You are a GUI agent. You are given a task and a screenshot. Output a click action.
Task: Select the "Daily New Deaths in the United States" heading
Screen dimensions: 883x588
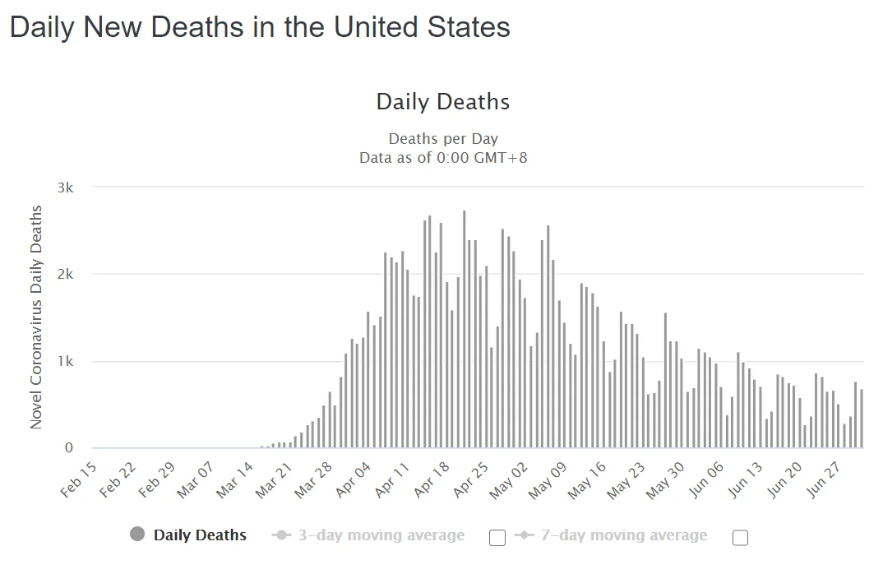point(260,27)
